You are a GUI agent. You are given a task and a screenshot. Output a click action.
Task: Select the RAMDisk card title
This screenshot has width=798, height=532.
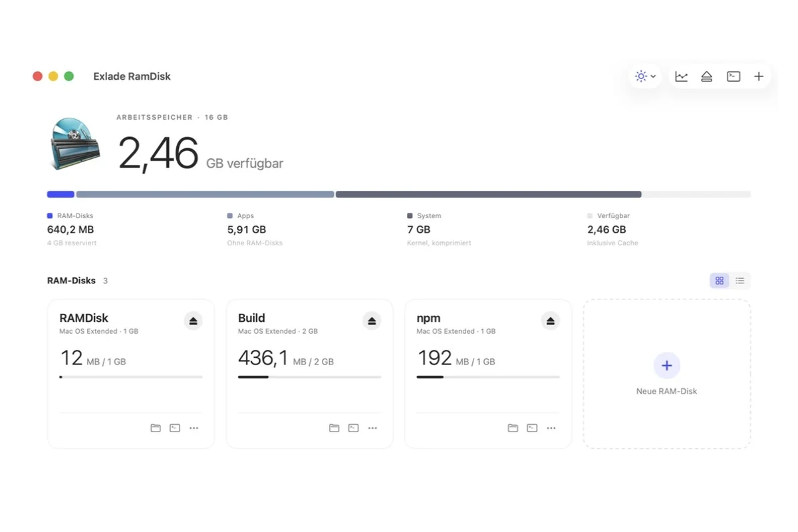pos(84,318)
